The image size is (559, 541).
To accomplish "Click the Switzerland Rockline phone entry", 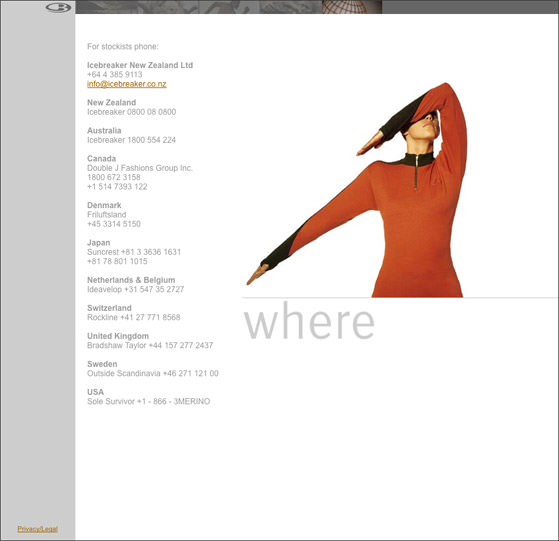I will pos(134,317).
